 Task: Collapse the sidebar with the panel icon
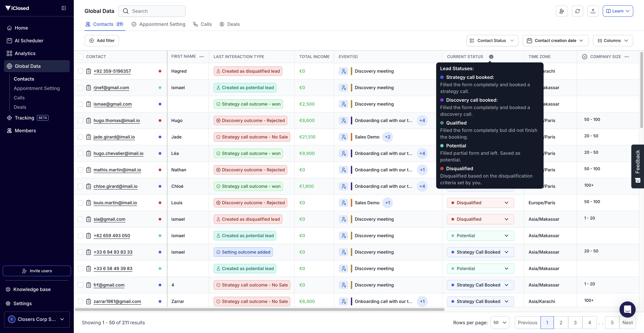click(x=64, y=8)
